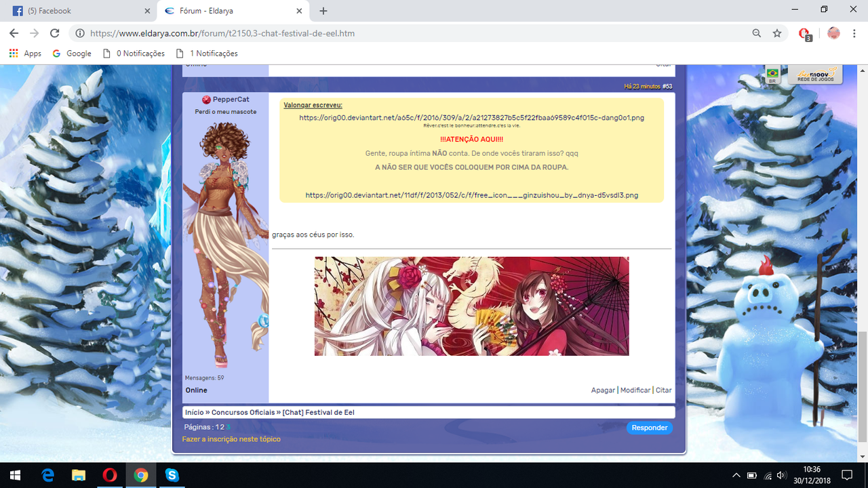Screen dimensions: 868x488
Task: Open Concursos Oficiais breadcrumb link
Action: coord(243,412)
